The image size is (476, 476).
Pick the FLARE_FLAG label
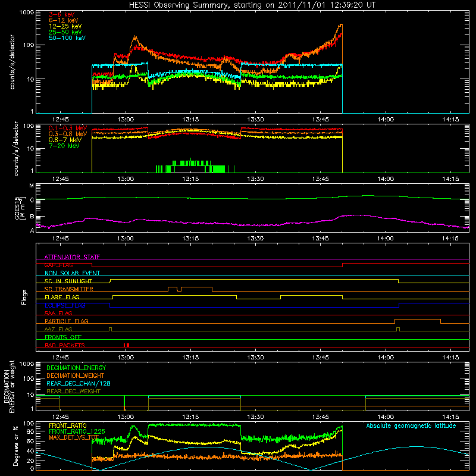coord(62,297)
